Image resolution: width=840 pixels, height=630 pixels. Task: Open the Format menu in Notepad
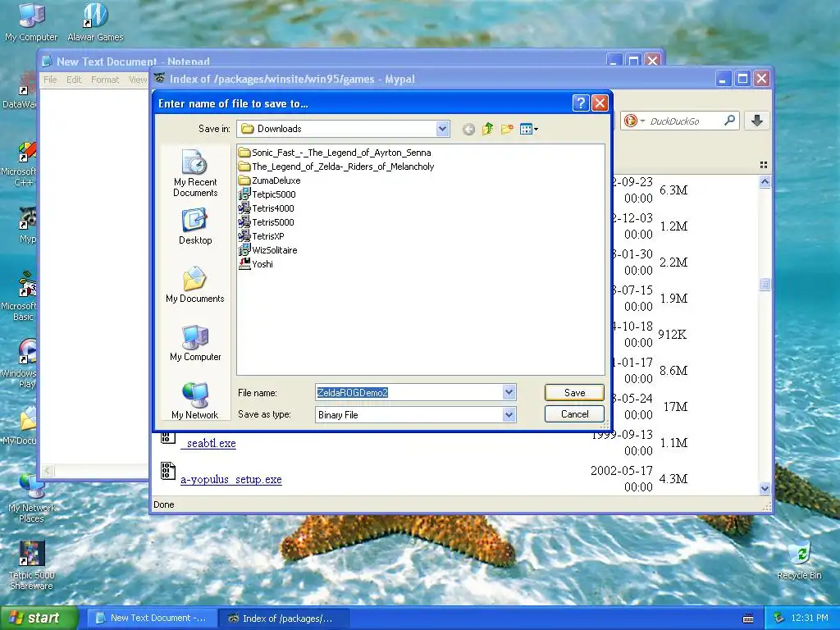(105, 80)
